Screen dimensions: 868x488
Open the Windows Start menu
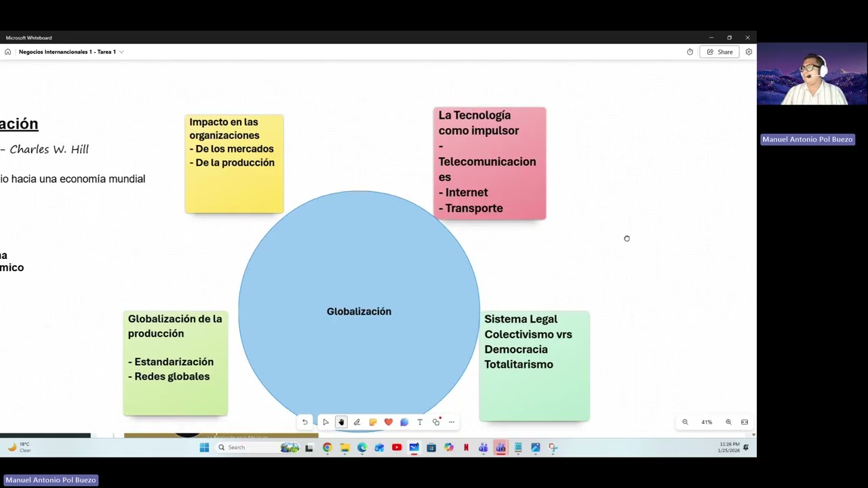coord(204,447)
